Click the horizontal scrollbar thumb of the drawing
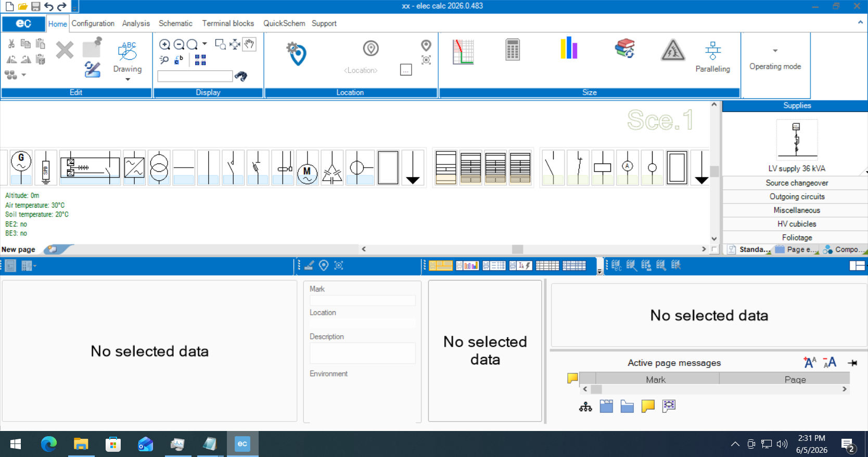868x457 pixels. click(517, 249)
